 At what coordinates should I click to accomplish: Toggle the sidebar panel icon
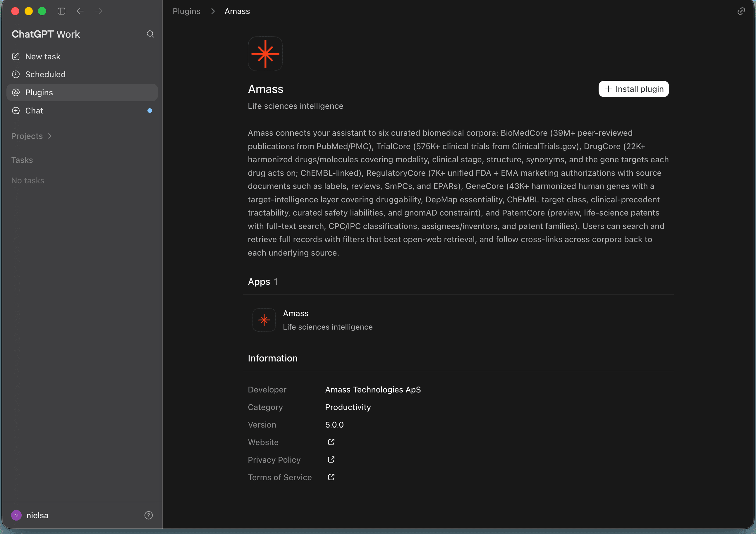tap(61, 11)
